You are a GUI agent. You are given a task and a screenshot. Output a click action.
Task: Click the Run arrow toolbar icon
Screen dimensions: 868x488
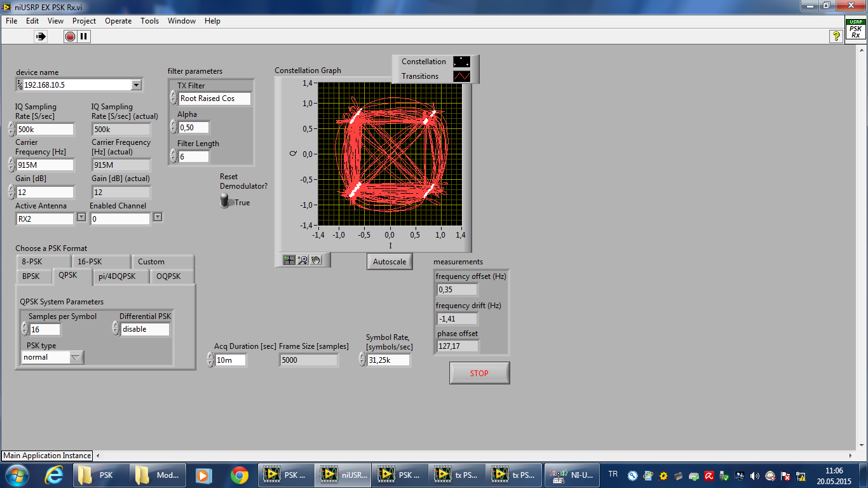pyautogui.click(x=41, y=37)
